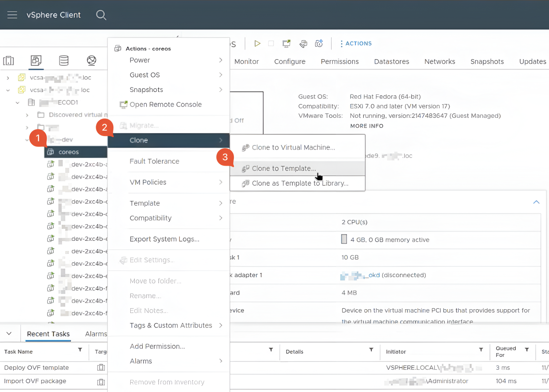Open the Monitor tab

247,62
